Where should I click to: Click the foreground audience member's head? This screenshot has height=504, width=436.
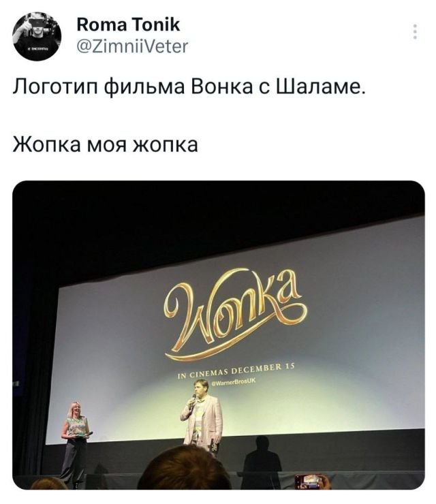[x=184, y=468]
